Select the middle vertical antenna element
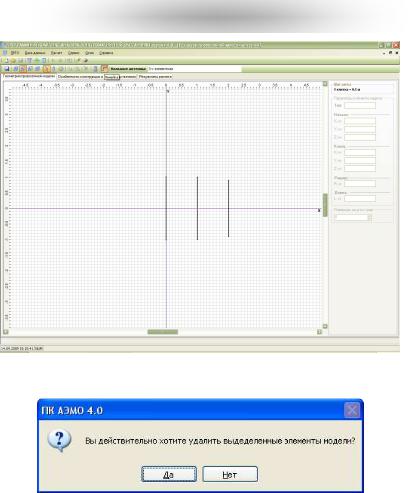The height and width of the screenshot is (493, 410). pos(197,208)
